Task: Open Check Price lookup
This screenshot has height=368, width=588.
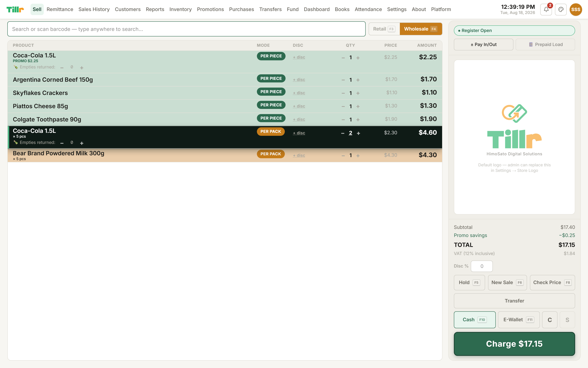Action: 552,283
